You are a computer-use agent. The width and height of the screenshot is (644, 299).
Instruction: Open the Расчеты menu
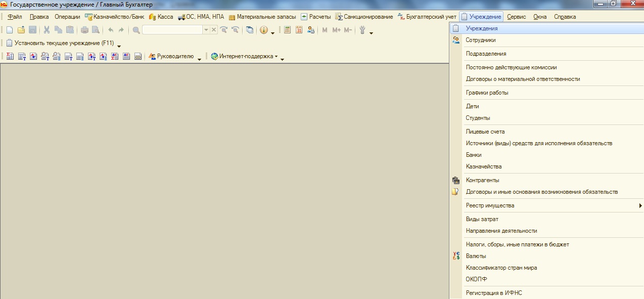tap(315, 17)
